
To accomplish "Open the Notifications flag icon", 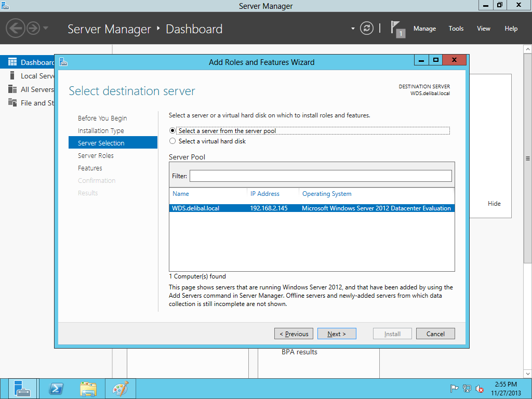I will click(397, 28).
